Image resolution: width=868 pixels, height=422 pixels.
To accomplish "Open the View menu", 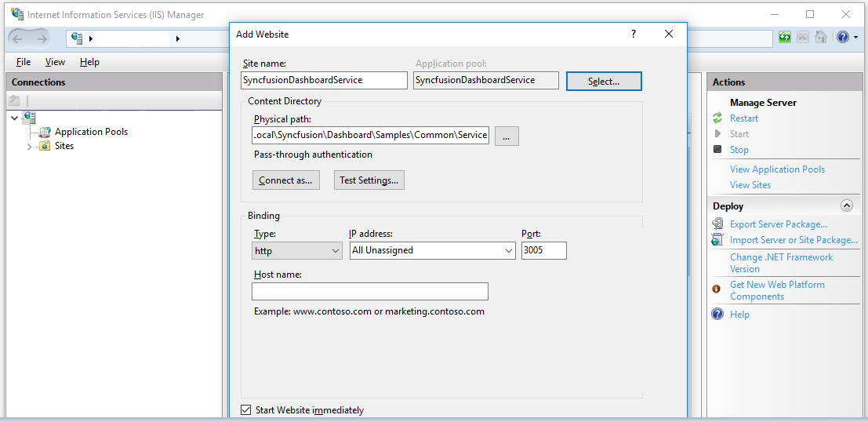I will click(x=55, y=62).
